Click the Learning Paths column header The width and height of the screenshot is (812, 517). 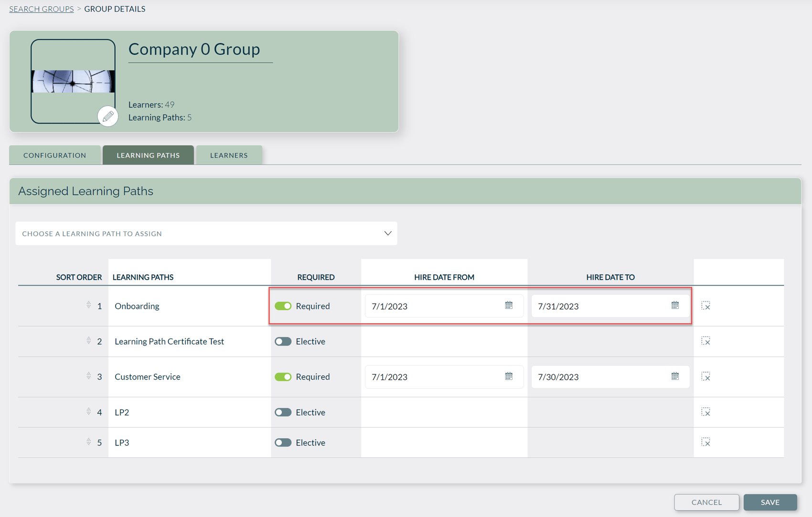click(x=143, y=277)
